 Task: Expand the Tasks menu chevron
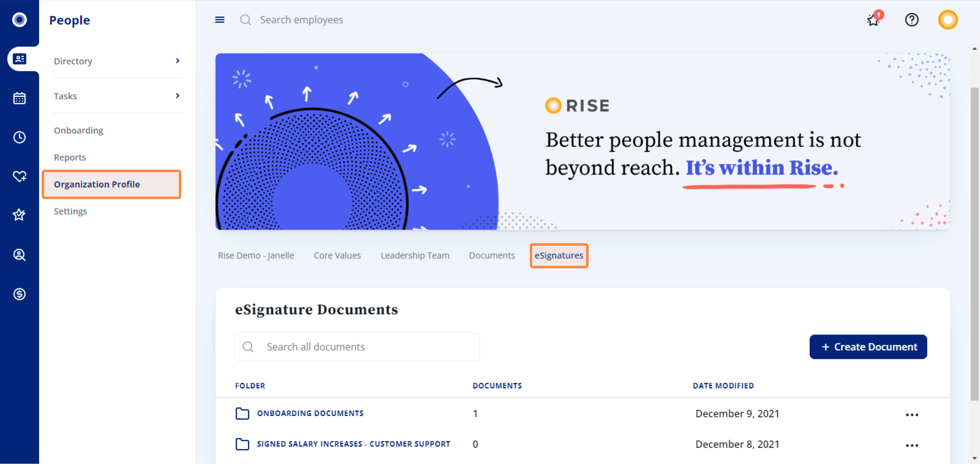178,96
